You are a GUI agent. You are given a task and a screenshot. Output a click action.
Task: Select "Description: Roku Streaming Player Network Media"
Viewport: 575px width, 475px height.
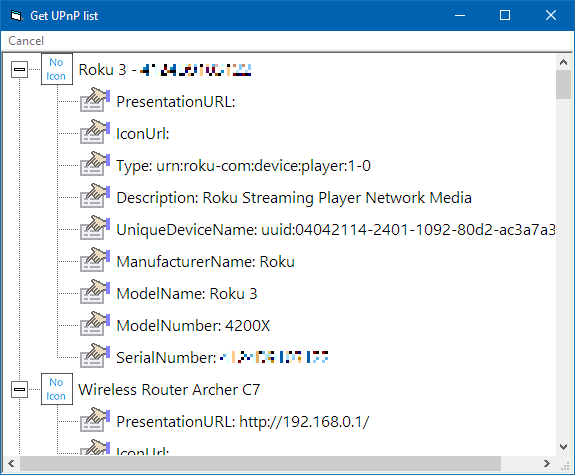[x=294, y=198]
